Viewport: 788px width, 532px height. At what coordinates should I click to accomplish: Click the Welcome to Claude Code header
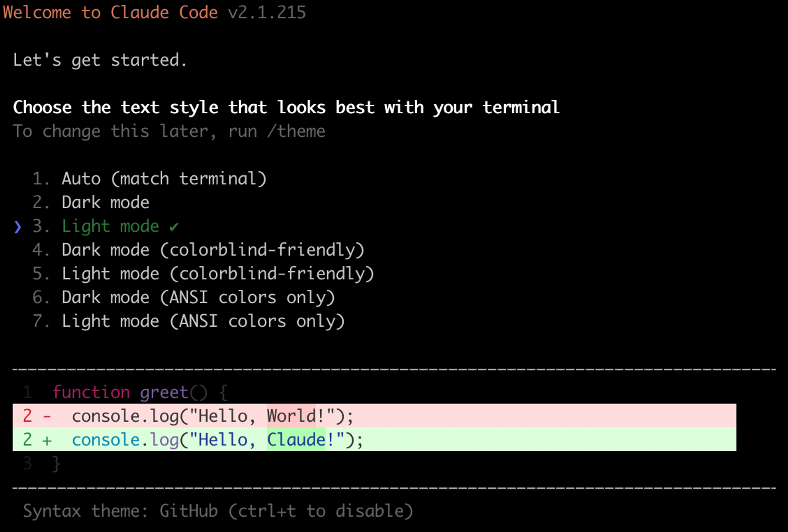pos(110,13)
